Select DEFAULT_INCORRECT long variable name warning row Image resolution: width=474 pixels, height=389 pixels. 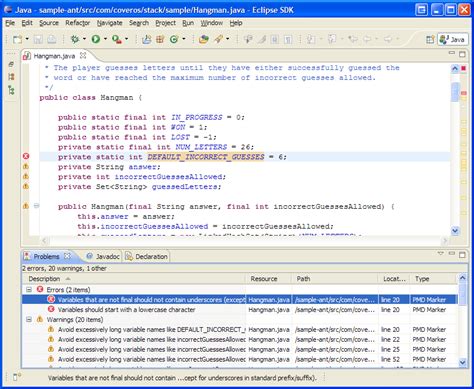240,329
